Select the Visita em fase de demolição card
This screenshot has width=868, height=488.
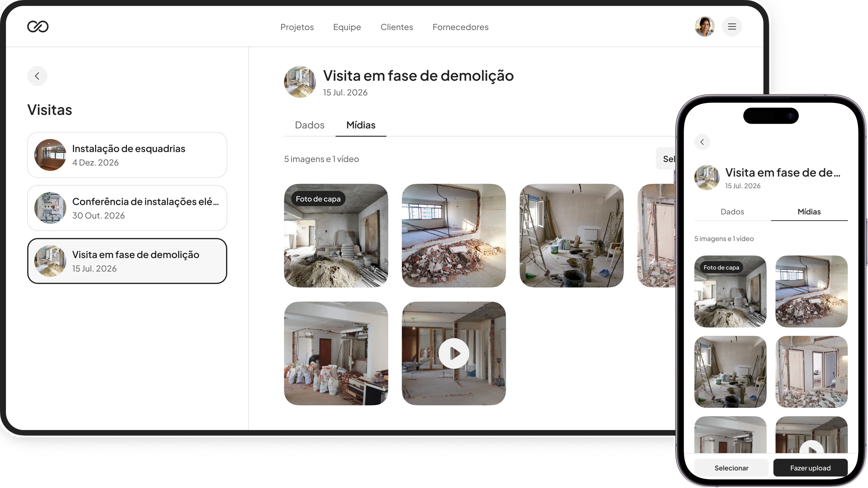tap(127, 261)
